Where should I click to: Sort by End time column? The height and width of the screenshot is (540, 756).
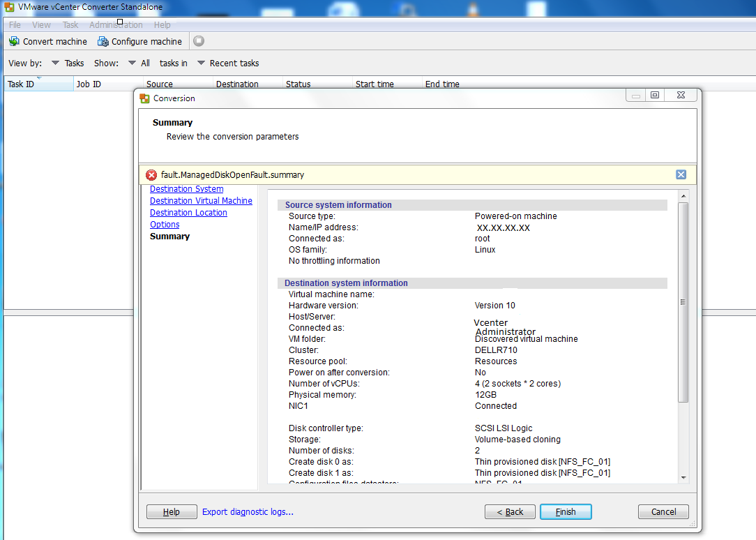(x=457, y=84)
